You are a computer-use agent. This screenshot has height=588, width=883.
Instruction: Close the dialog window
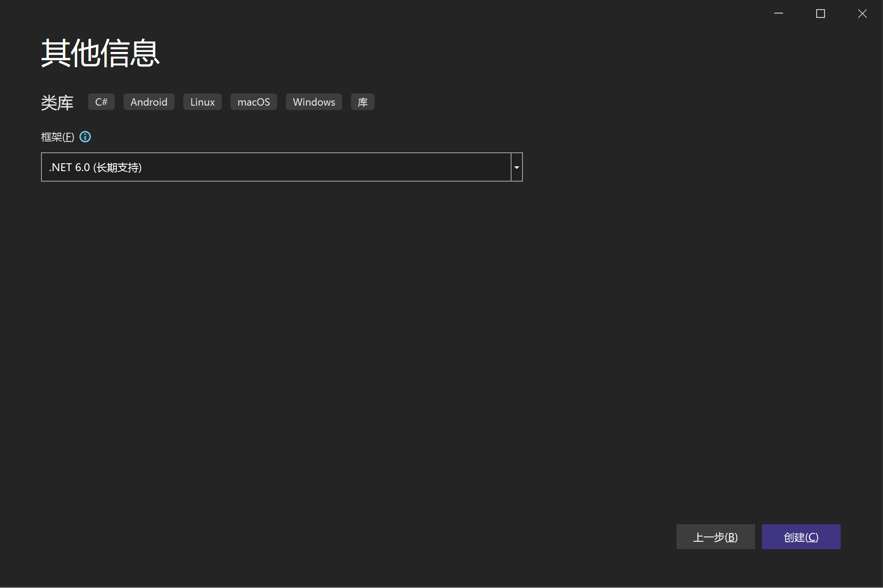pyautogui.click(x=862, y=14)
